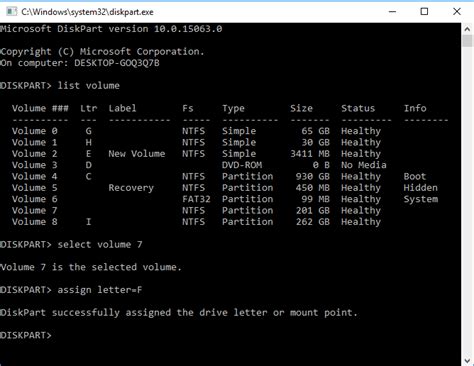This screenshot has height=366, width=474.
Task: Click the DiskPart version line
Action: (111, 29)
